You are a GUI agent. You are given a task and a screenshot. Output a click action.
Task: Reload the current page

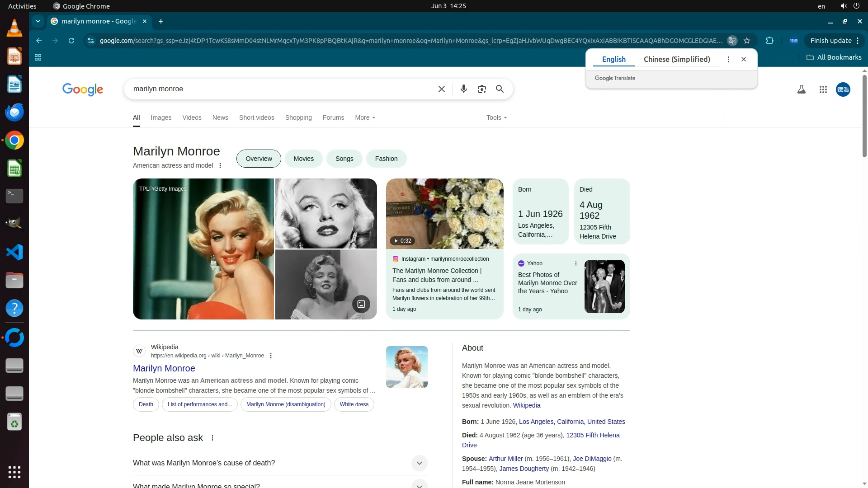(x=71, y=41)
